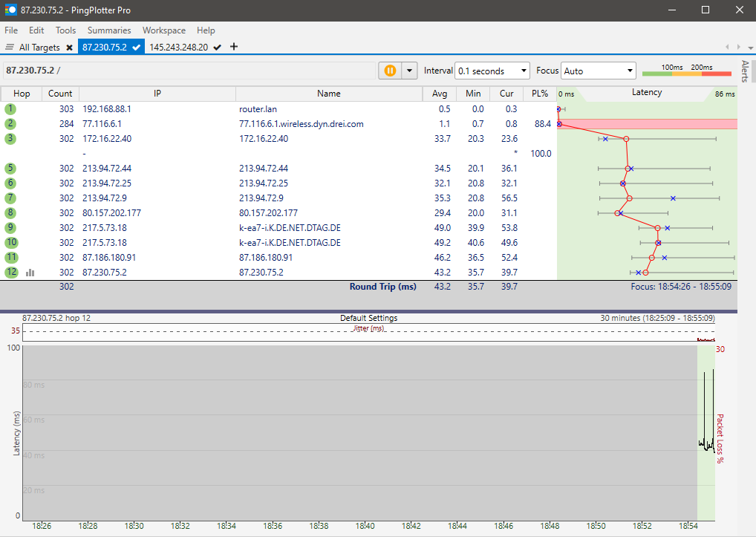Click IP 80.157.202.177 in hop 8

click(111, 213)
